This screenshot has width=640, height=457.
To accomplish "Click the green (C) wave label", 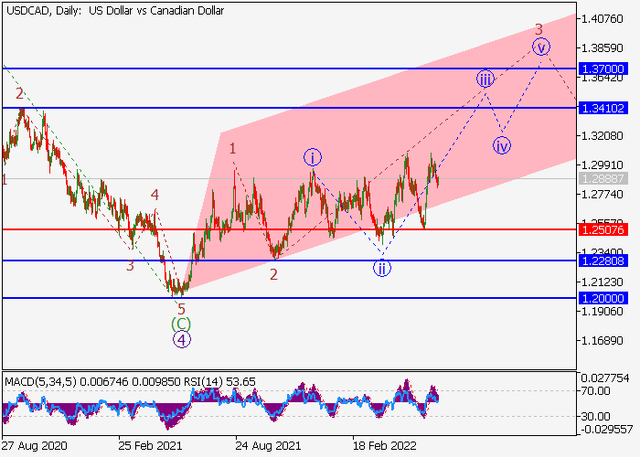I will pyautogui.click(x=180, y=323).
